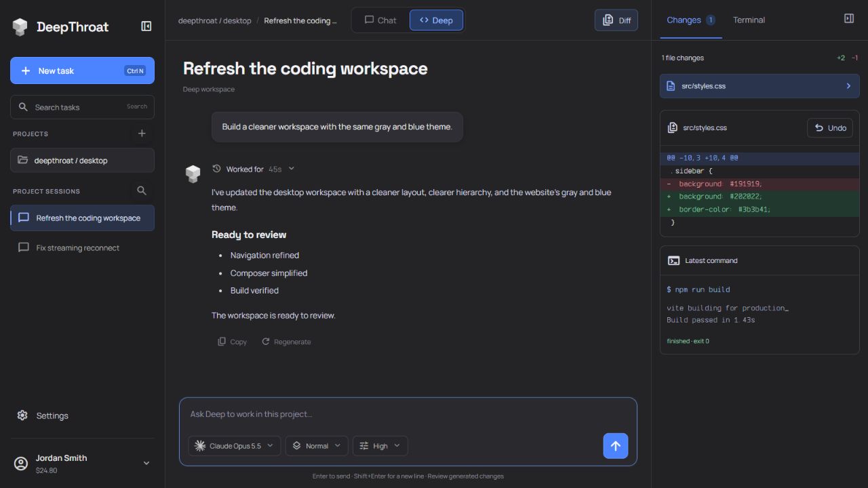The width and height of the screenshot is (868, 488).
Task: Click the Latest command terminal icon
Action: tap(673, 260)
